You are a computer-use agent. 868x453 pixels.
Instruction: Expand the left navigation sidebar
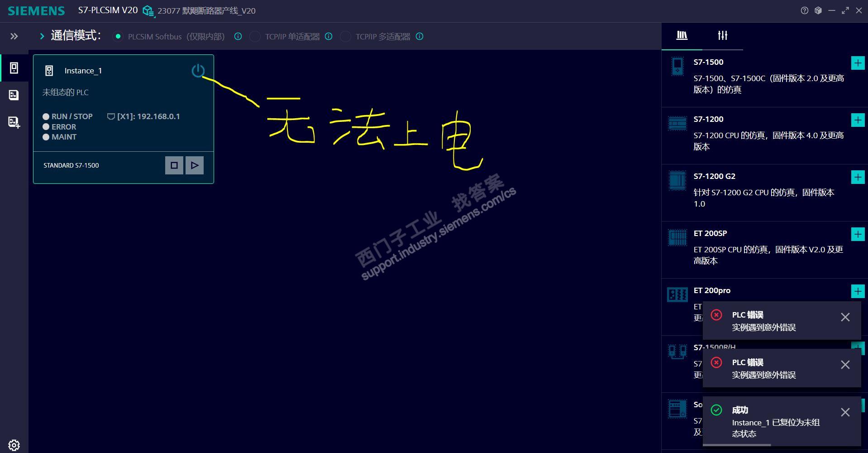(14, 36)
